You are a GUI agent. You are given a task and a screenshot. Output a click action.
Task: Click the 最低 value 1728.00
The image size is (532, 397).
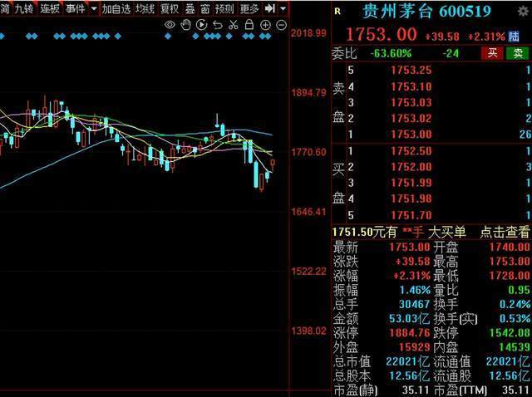click(x=510, y=276)
